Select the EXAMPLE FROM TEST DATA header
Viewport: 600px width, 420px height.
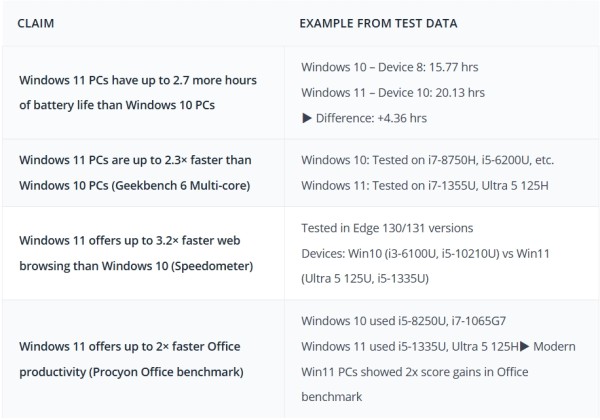tap(378, 23)
